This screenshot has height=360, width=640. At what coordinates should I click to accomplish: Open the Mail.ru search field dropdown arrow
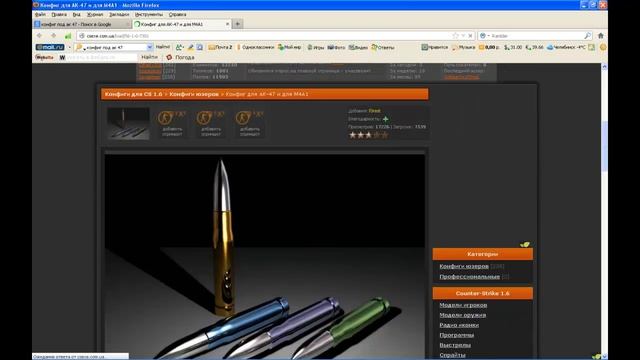click(150, 47)
